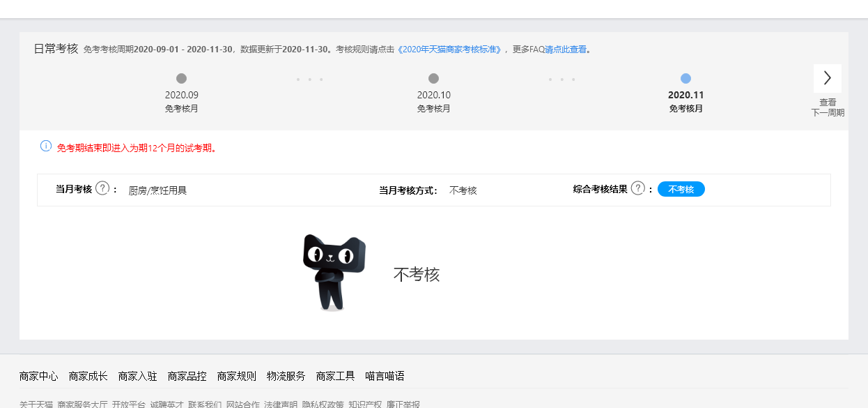Click the 日常考核 section heading

[x=56, y=49]
